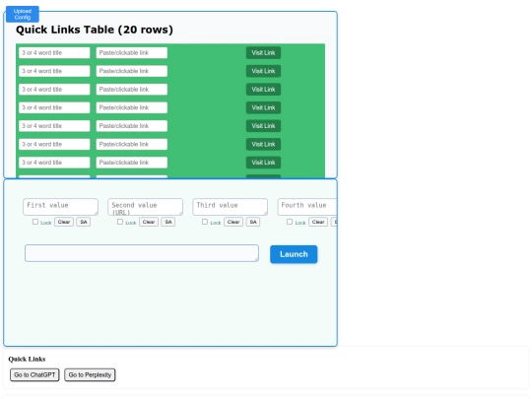Focus the title input in the second table row
The height and width of the screenshot is (399, 532).
(x=54, y=71)
